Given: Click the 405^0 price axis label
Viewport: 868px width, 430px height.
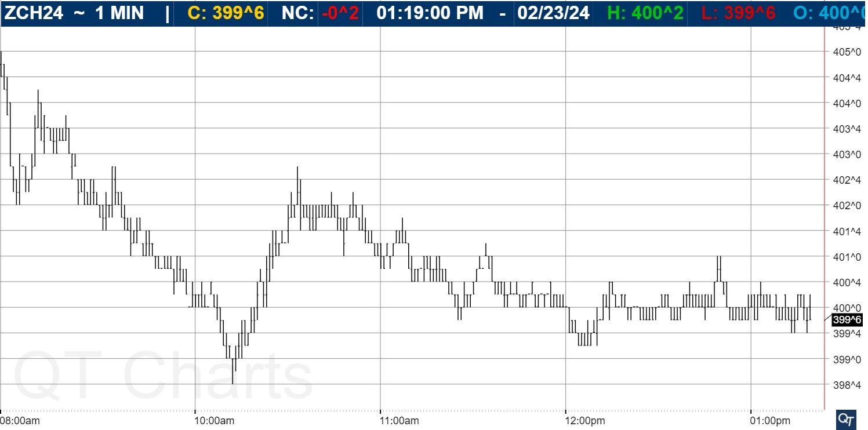Looking at the screenshot, I should pyautogui.click(x=846, y=53).
